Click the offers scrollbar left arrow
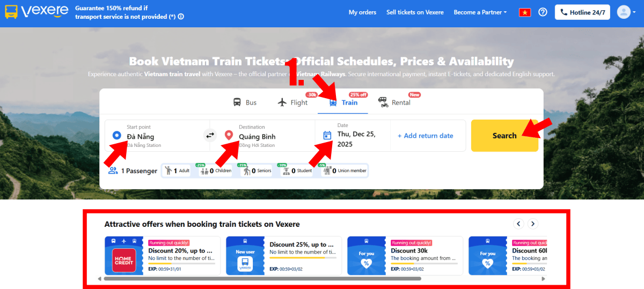Image resolution: width=644 pixels, height=289 pixels. [x=99, y=279]
